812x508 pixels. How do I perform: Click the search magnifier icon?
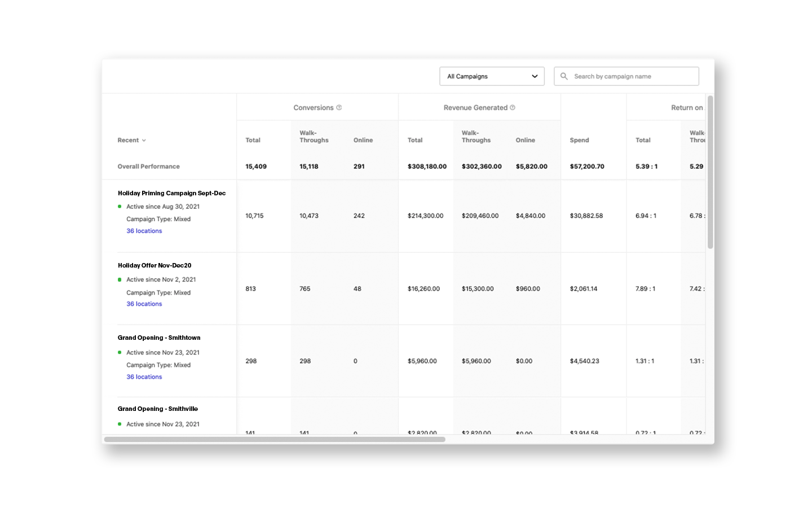tap(564, 76)
